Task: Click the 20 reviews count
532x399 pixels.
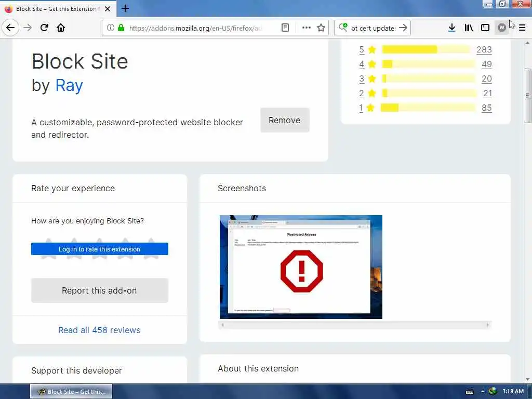Action: coord(487,79)
